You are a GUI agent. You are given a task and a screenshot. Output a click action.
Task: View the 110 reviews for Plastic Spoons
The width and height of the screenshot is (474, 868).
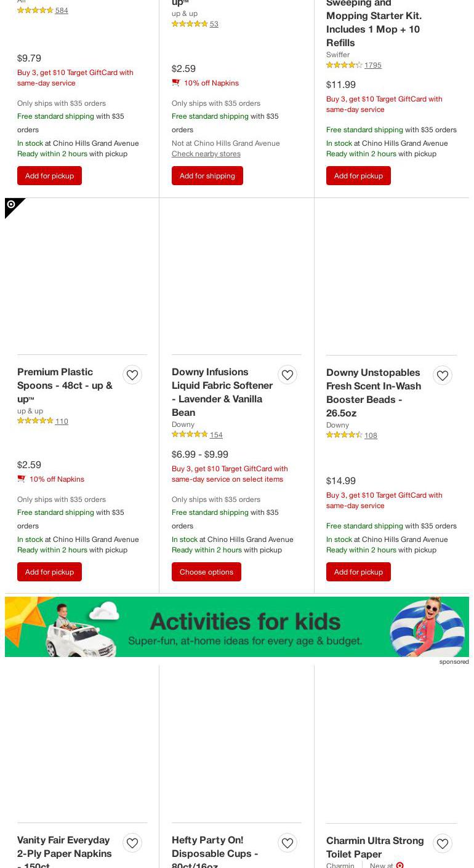click(x=62, y=421)
